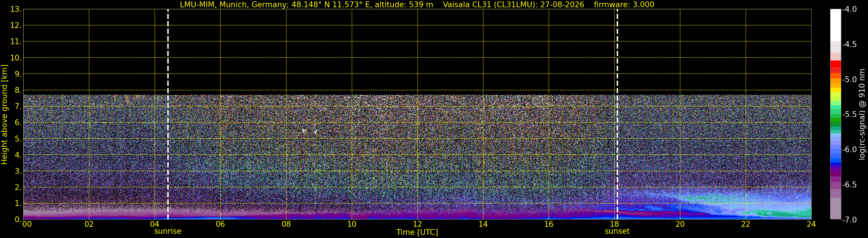Click the 13. tick on the height axis

(x=16, y=9)
